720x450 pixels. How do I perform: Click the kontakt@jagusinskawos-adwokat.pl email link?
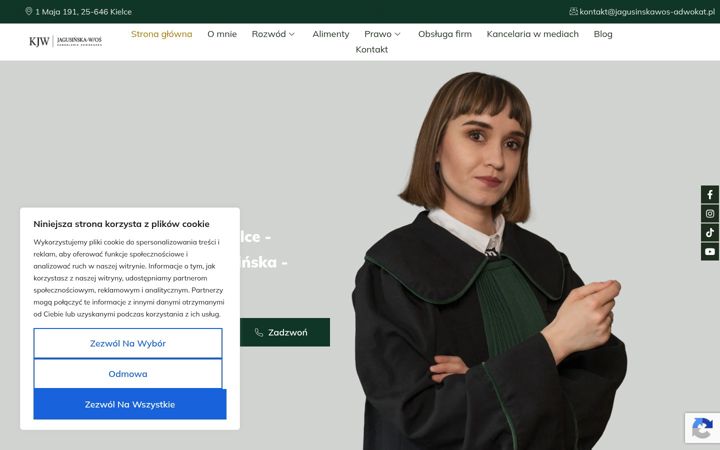(x=647, y=11)
